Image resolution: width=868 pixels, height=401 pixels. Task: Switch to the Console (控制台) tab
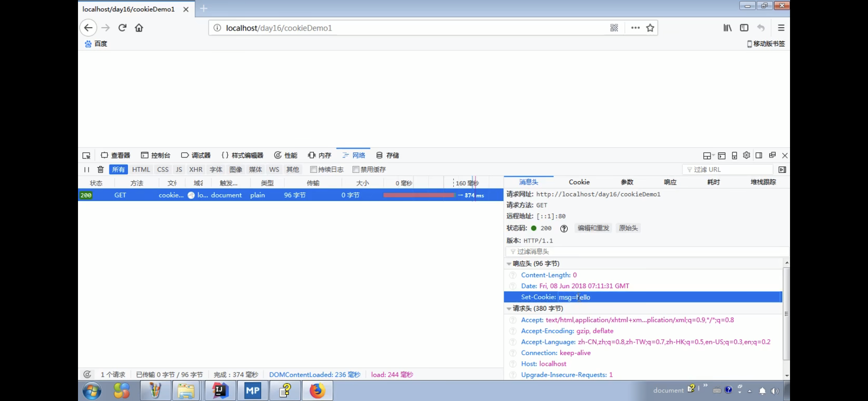tap(155, 155)
